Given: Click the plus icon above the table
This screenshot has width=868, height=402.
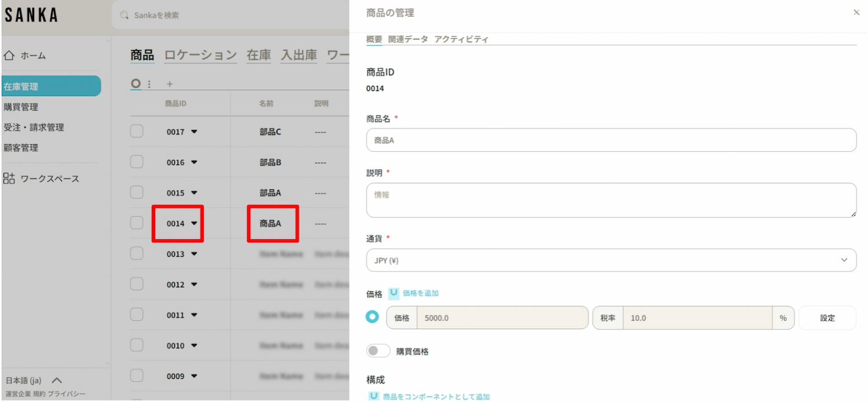Looking at the screenshot, I should [x=170, y=84].
